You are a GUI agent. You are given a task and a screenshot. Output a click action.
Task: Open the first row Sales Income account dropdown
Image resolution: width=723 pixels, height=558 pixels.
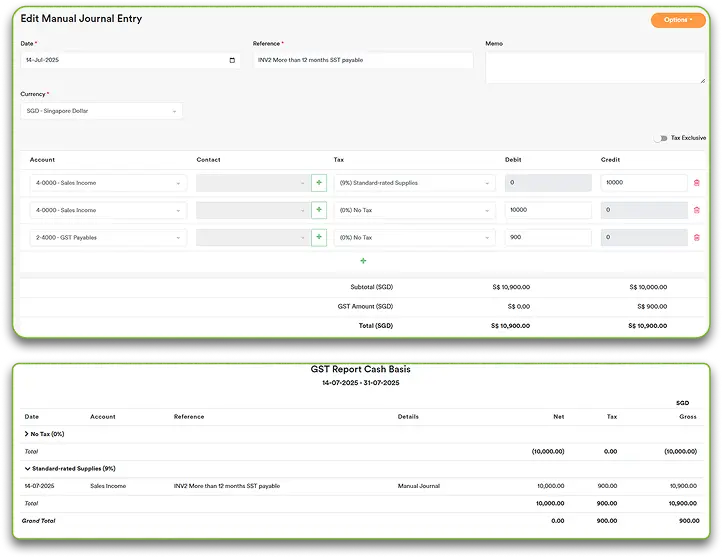(x=106, y=183)
